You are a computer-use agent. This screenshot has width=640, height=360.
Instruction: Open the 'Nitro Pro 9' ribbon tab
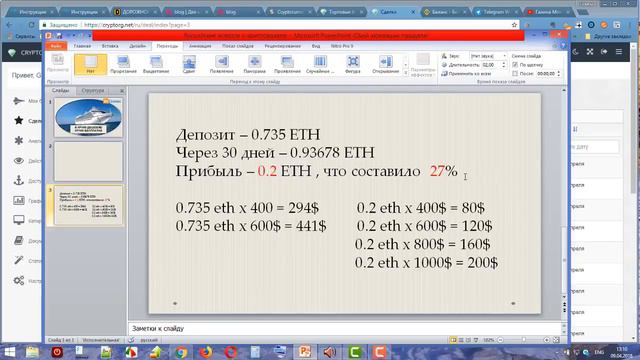[x=342, y=46]
